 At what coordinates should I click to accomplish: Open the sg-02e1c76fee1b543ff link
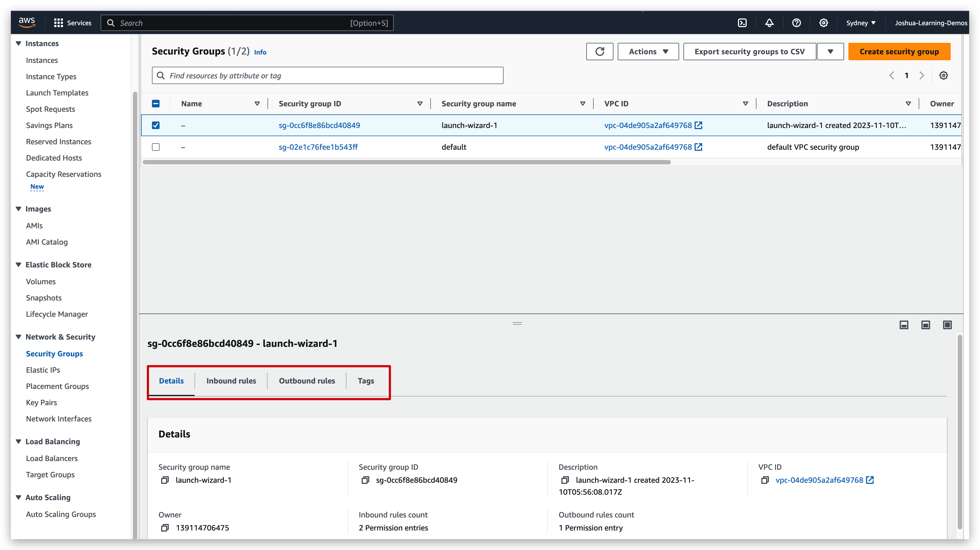(318, 147)
